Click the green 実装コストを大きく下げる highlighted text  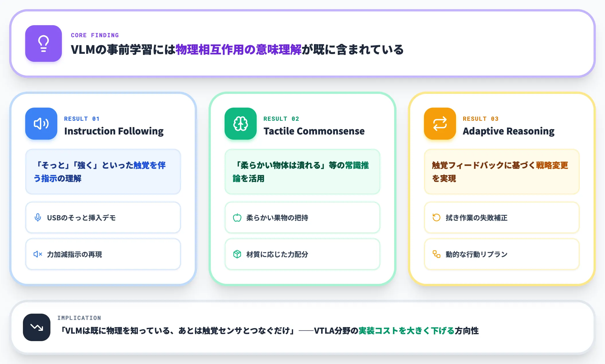(406, 331)
